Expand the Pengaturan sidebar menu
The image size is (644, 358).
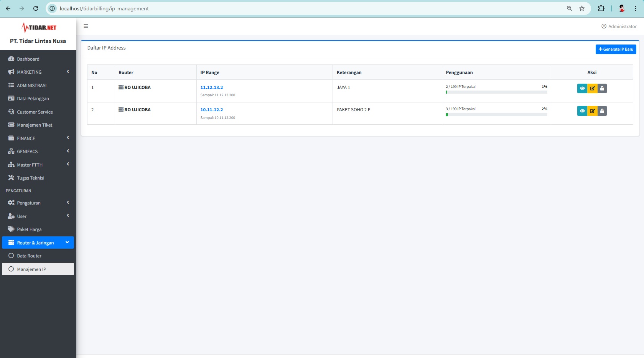[x=38, y=203]
